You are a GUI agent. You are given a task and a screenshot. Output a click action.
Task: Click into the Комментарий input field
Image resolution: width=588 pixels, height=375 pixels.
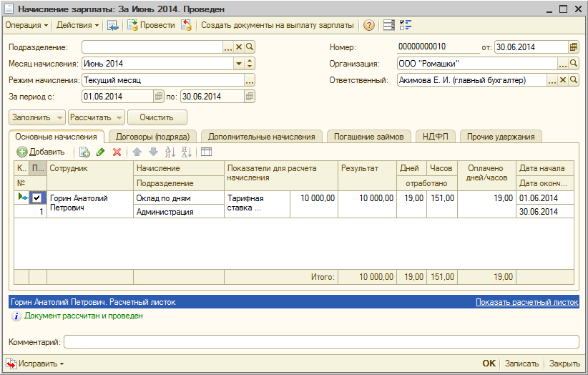[321, 342]
